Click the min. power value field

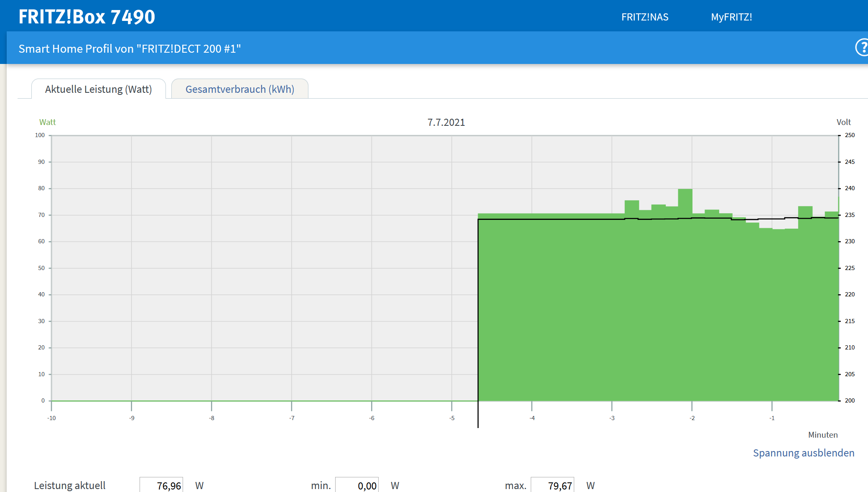[357, 485]
